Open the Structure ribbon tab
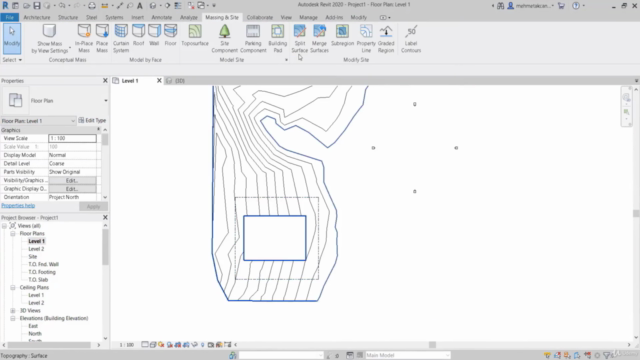The height and width of the screenshot is (360, 640). (x=68, y=18)
